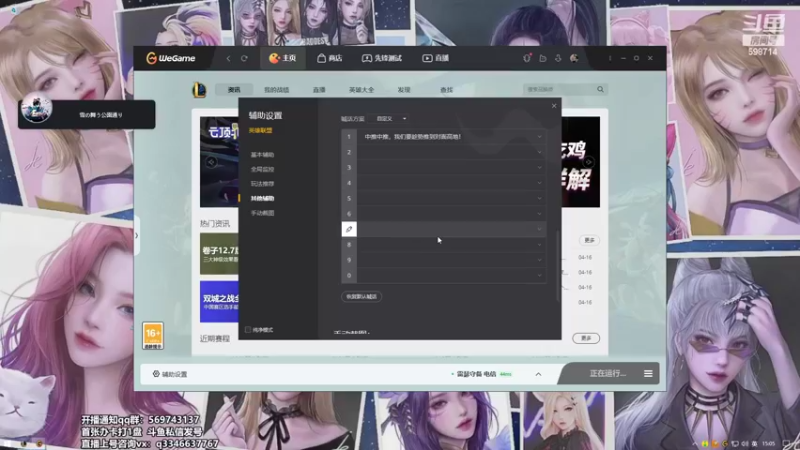800x450 pixels.
Task: Open the 双城之战 news thumbnail
Action: (219, 301)
